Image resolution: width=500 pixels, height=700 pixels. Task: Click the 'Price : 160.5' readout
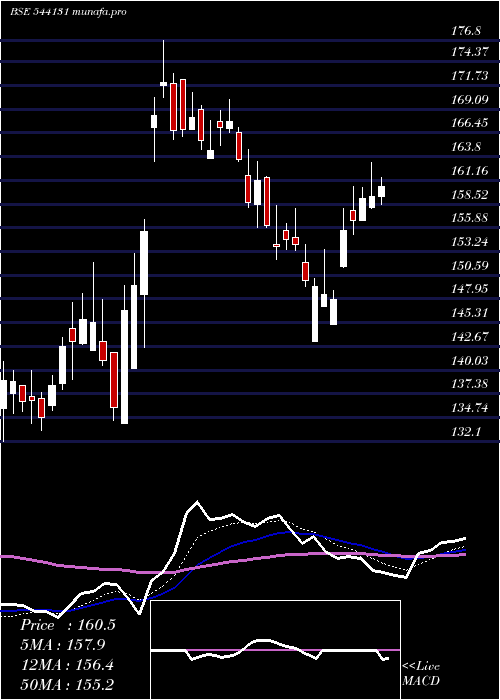68,625
